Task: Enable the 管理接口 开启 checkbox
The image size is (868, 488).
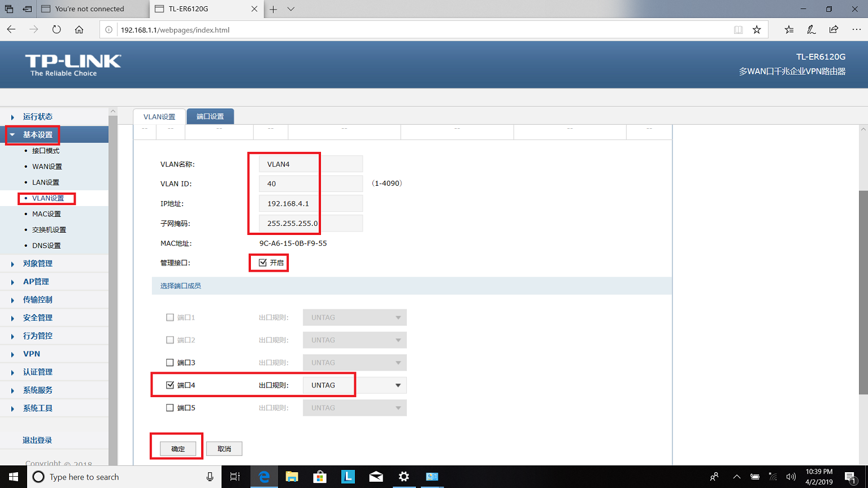Action: tap(263, 262)
